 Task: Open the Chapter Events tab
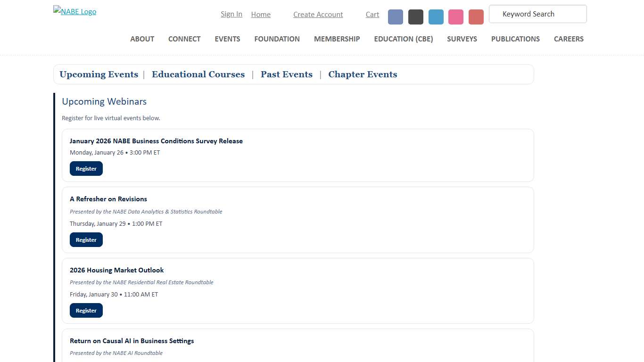[362, 74]
